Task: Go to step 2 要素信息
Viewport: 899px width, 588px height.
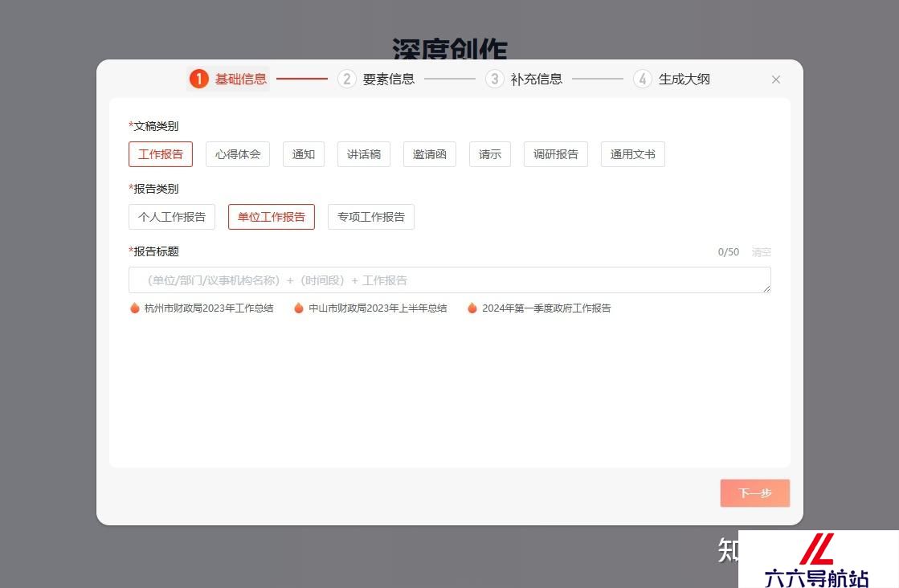Action: [376, 79]
